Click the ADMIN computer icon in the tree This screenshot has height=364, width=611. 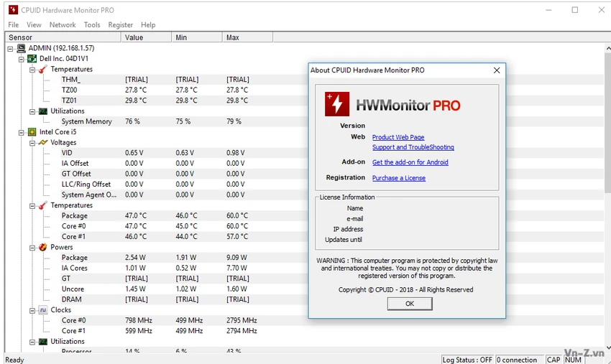point(21,48)
